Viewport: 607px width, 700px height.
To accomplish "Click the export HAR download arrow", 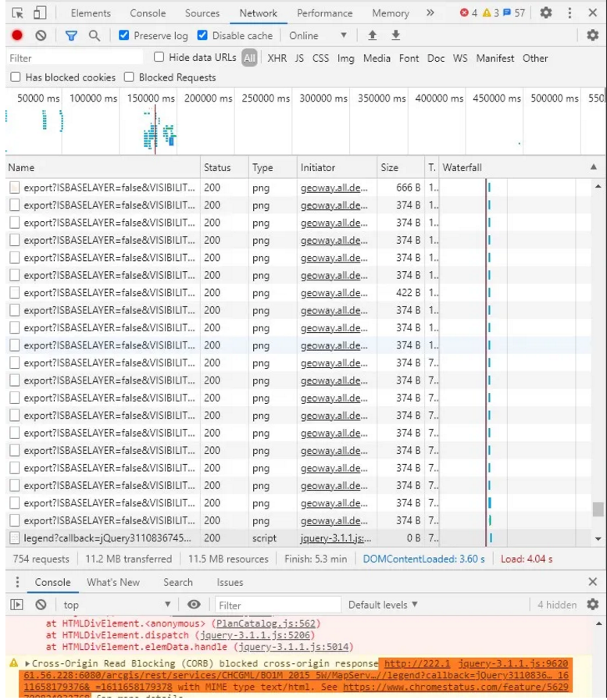I will click(396, 36).
